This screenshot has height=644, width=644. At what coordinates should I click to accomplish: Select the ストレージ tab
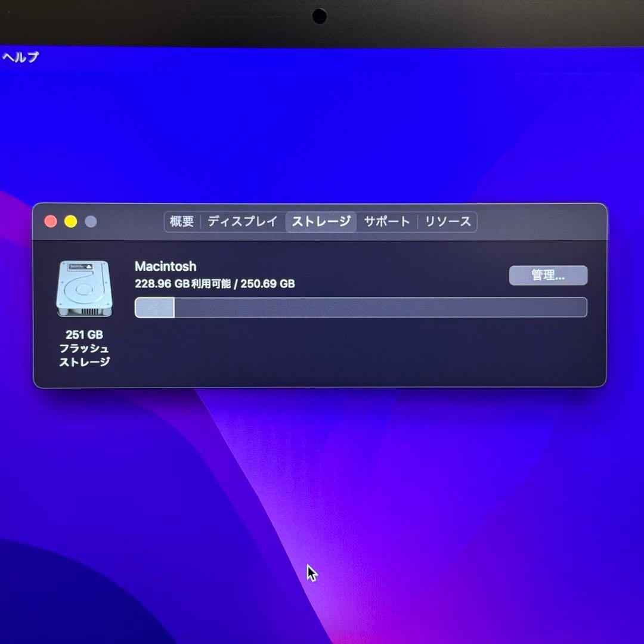[x=321, y=221]
